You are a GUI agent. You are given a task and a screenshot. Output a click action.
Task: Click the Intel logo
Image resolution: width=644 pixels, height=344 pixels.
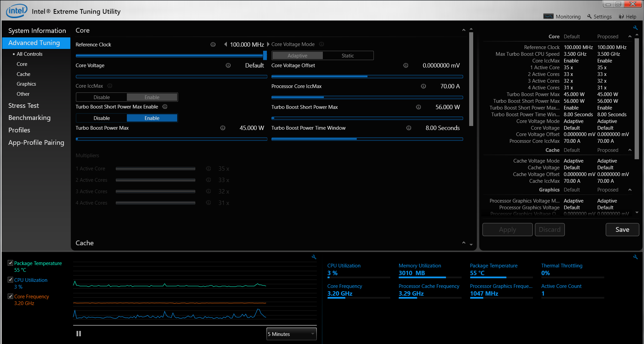(16, 11)
